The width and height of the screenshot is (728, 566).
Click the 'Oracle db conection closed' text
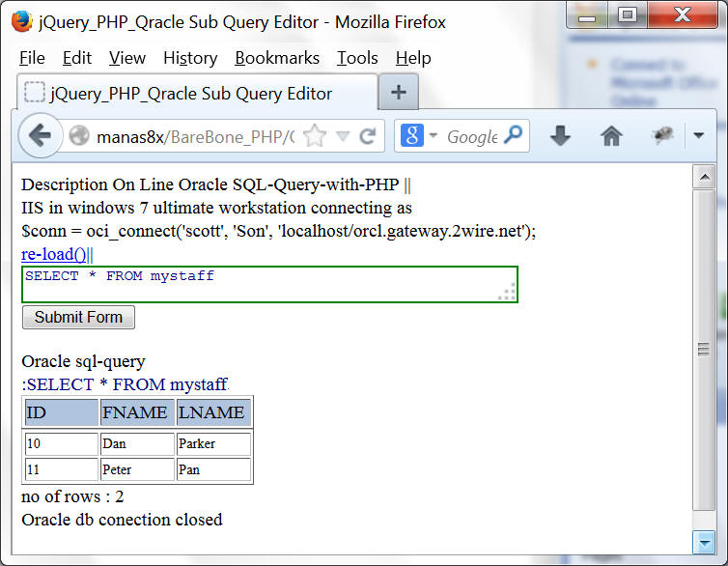point(122,519)
